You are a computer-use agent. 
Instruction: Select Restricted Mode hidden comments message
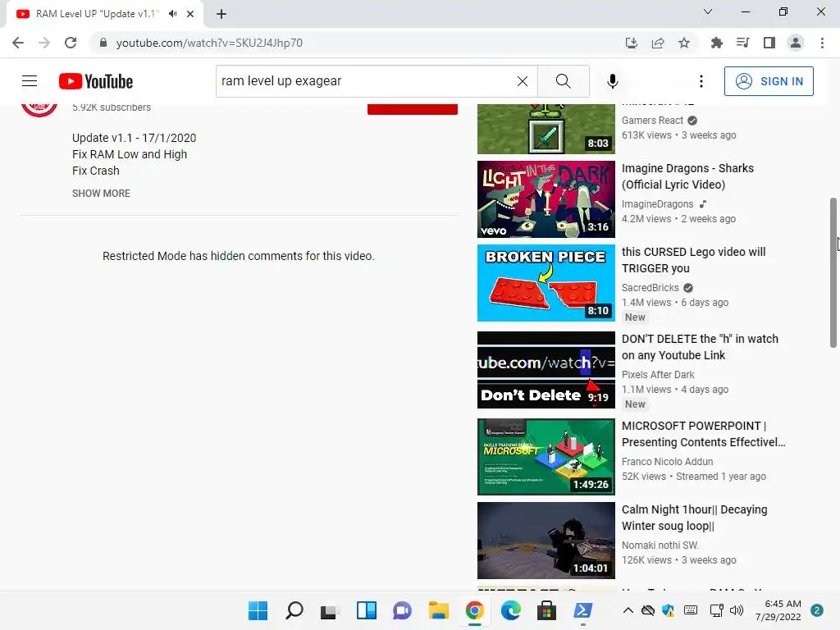coord(239,256)
